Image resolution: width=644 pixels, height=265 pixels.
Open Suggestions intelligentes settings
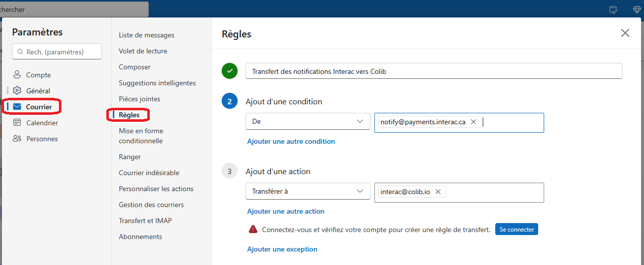tap(157, 83)
